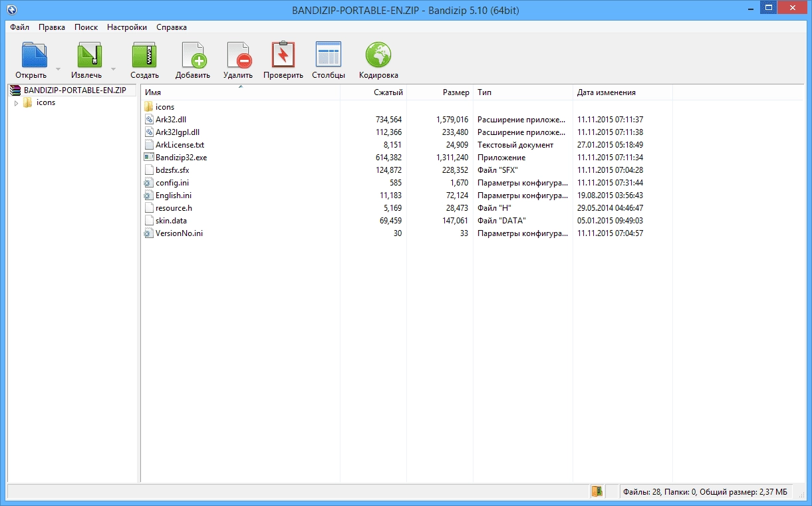Select the skin.data file name

(171, 221)
